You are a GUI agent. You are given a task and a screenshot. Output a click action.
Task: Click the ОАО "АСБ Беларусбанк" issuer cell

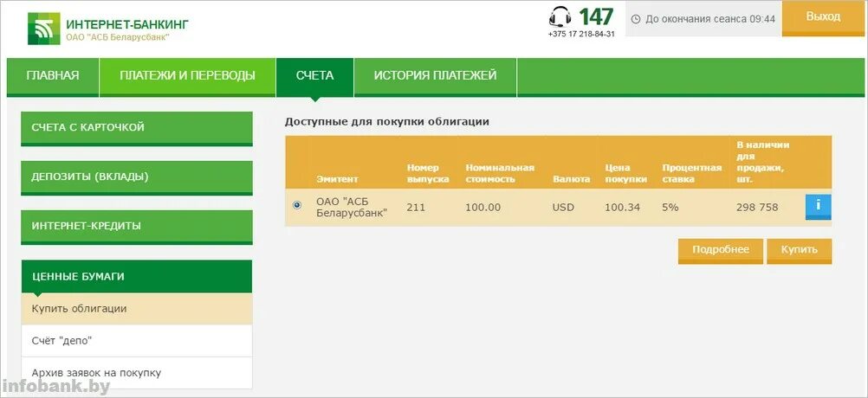pyautogui.click(x=352, y=208)
